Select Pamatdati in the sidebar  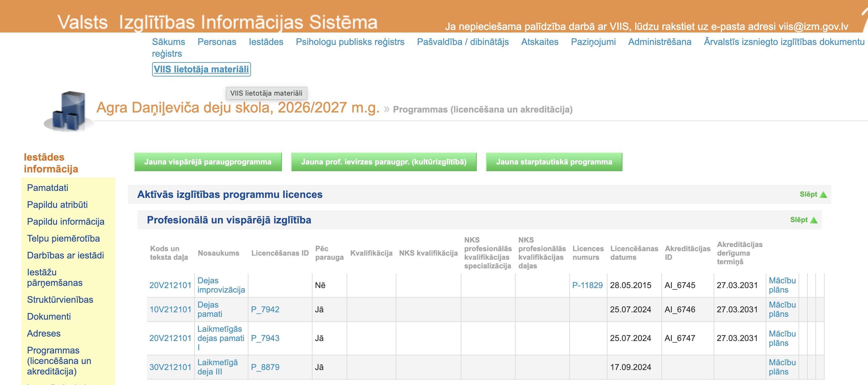coord(48,188)
